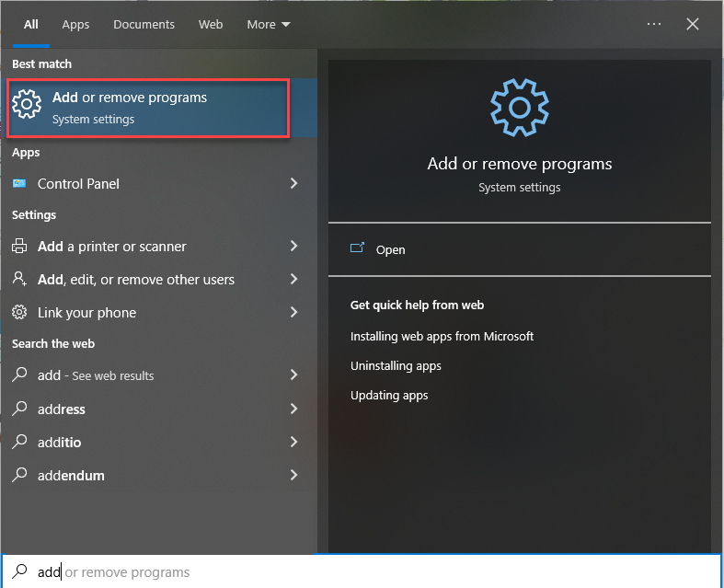Select 'Add a printer or scanner' setting
The width and height of the screenshot is (724, 588).
tap(159, 247)
